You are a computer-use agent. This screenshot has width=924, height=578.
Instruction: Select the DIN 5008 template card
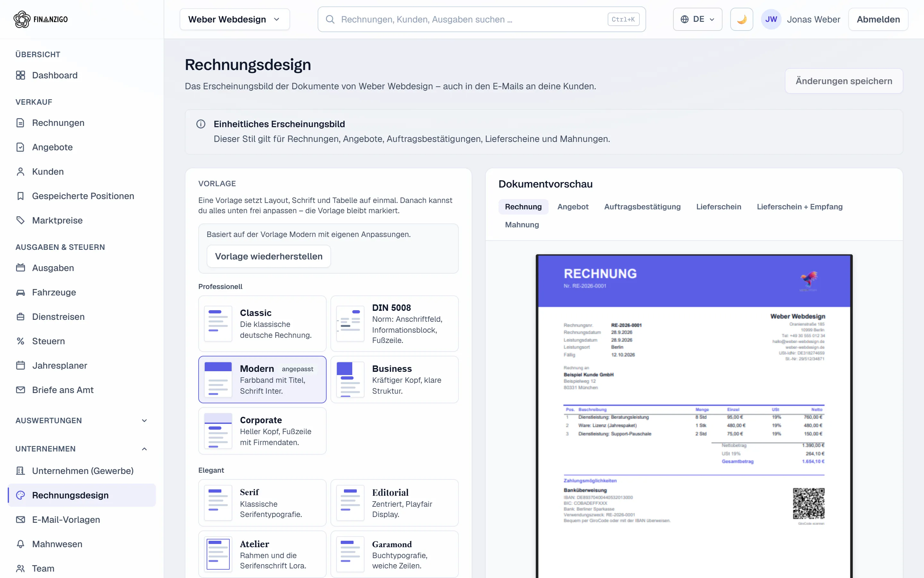[x=394, y=324]
